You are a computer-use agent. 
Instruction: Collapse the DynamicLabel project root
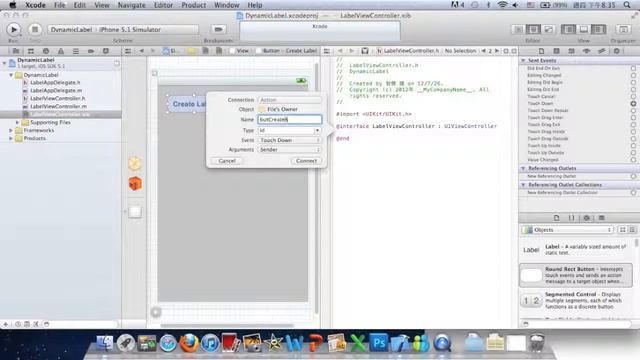pyautogui.click(x=4, y=63)
